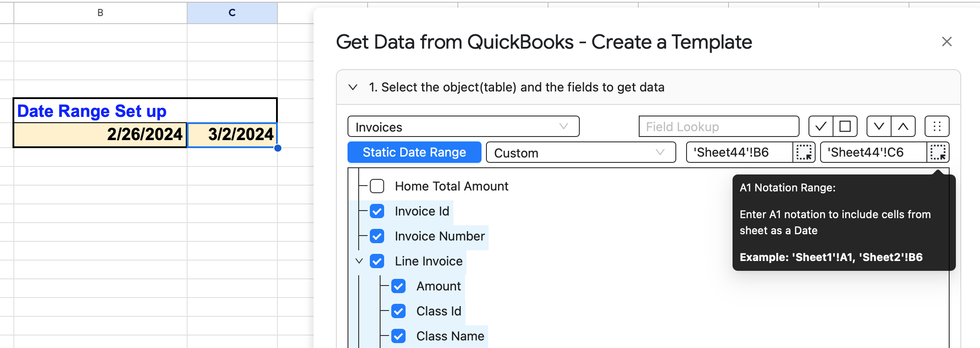Uncheck the Line Invoice checkbox
This screenshot has width=980, height=348.
(x=377, y=261)
